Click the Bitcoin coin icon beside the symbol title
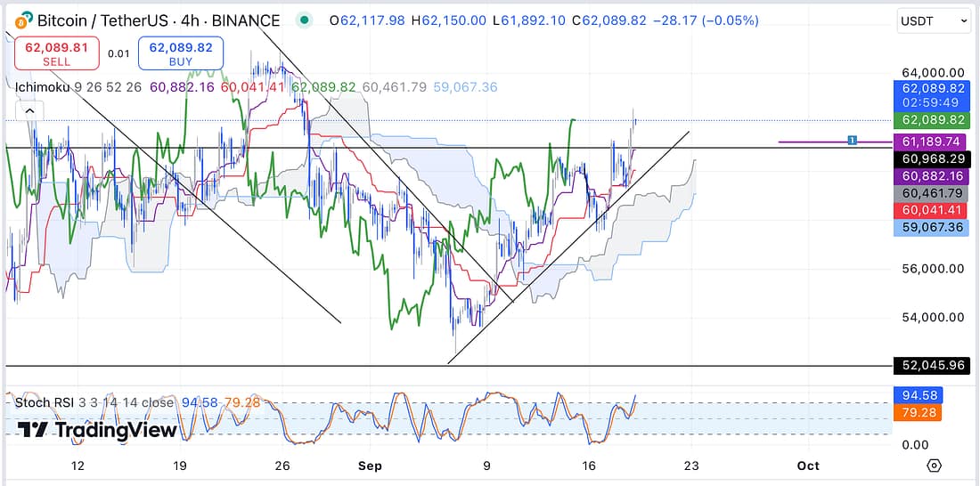The image size is (980, 486). [23, 20]
